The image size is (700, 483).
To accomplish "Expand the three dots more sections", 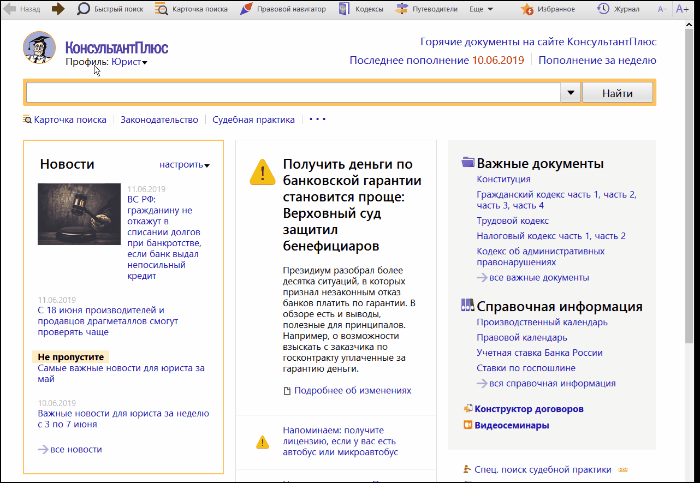I will point(317,119).
